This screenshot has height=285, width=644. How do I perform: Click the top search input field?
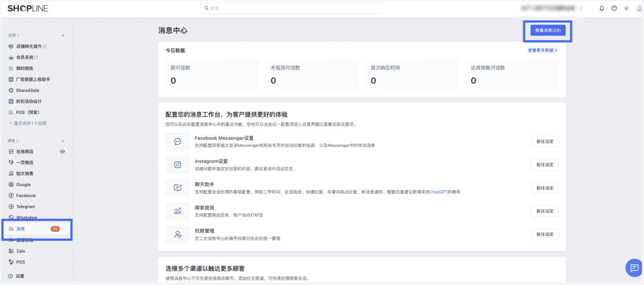tap(292, 8)
